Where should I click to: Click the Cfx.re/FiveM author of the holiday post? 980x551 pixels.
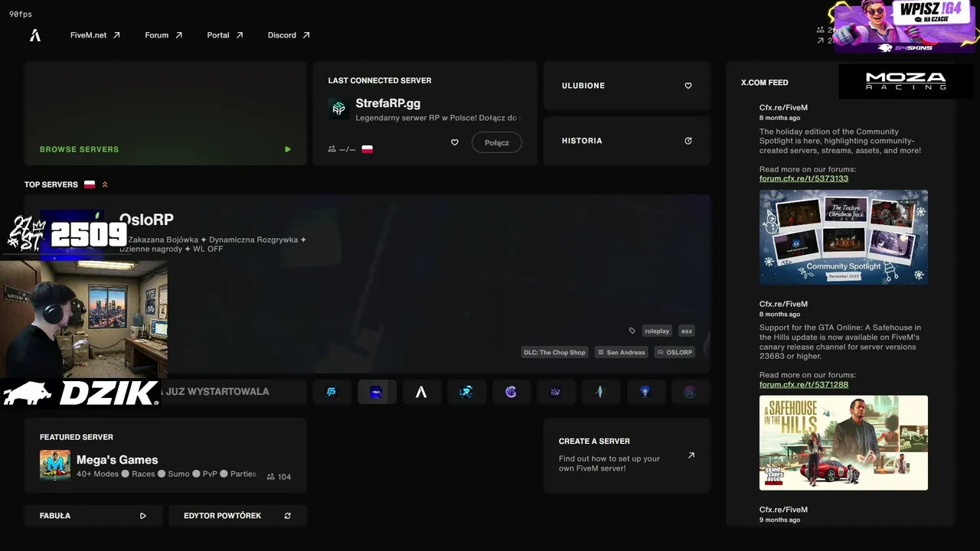(783, 108)
